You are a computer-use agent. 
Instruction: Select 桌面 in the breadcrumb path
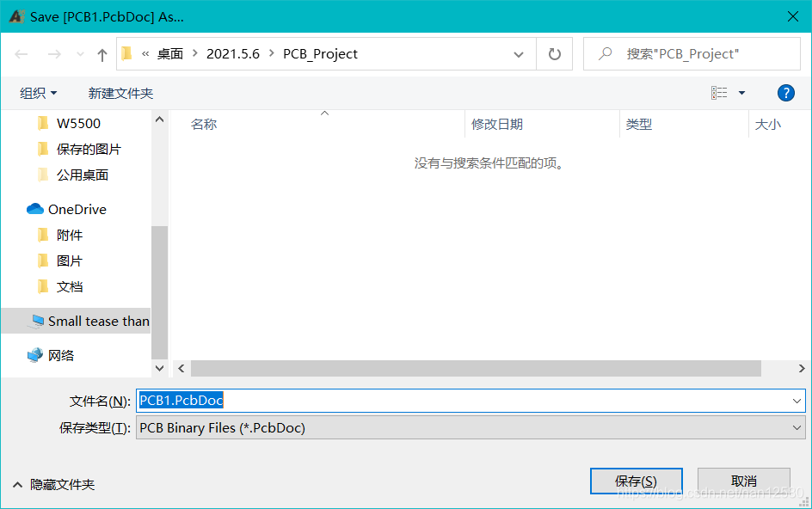click(x=169, y=53)
